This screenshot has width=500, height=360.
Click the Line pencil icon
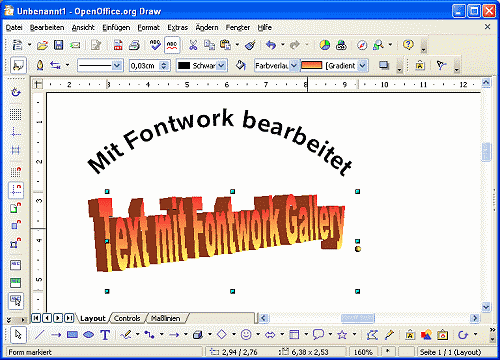pyautogui.click(x=40, y=65)
